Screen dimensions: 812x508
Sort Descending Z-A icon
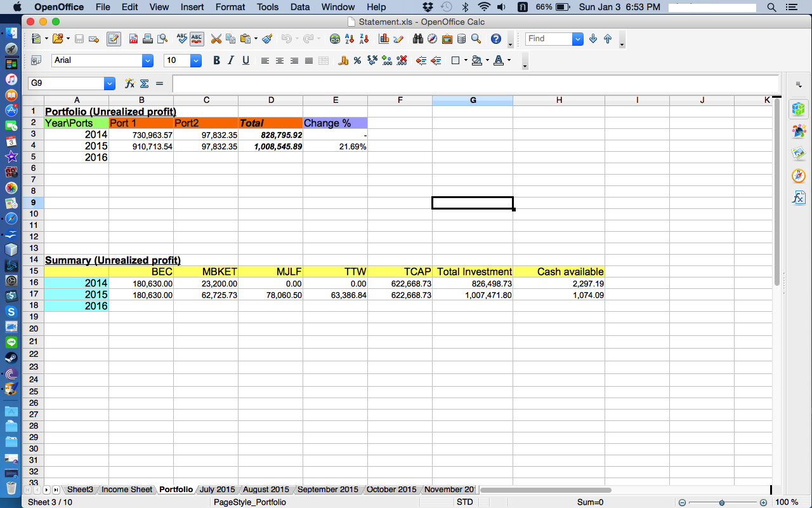pyautogui.click(x=363, y=39)
